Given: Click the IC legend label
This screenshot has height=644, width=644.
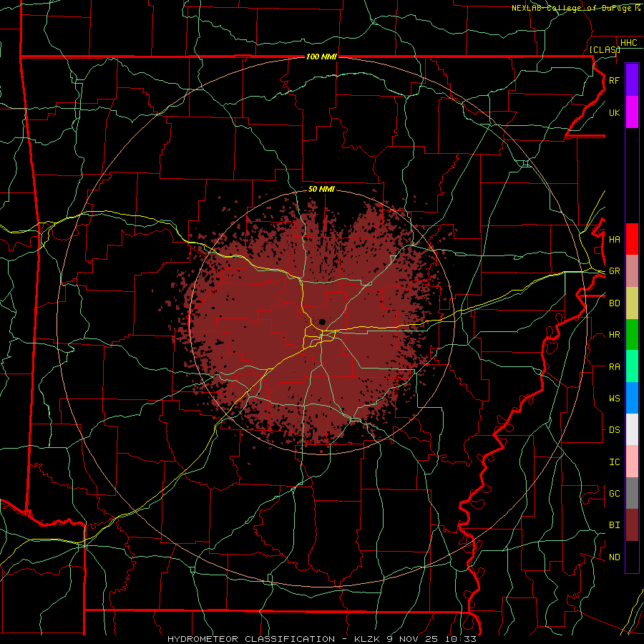Looking at the screenshot, I should (x=614, y=462).
